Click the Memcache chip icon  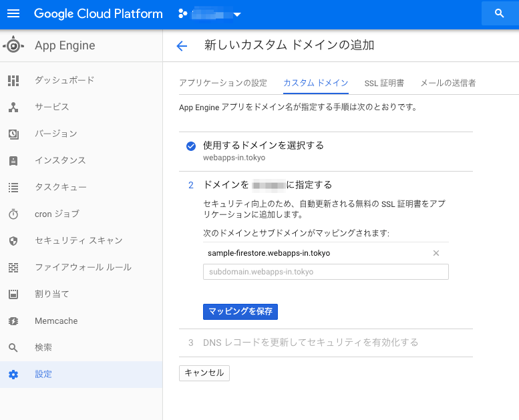(13, 321)
